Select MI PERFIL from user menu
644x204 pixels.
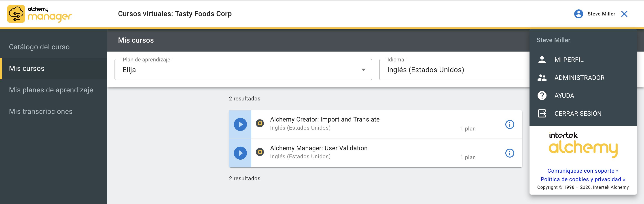(569, 60)
